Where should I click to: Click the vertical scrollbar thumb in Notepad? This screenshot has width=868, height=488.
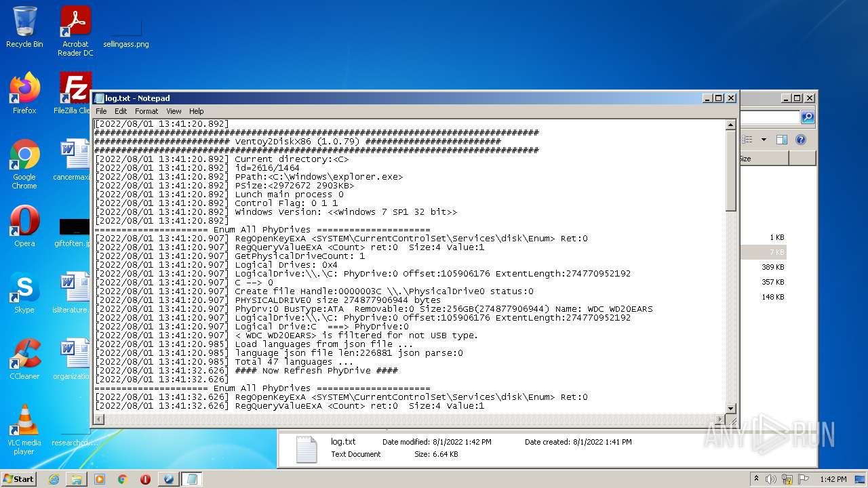click(731, 170)
